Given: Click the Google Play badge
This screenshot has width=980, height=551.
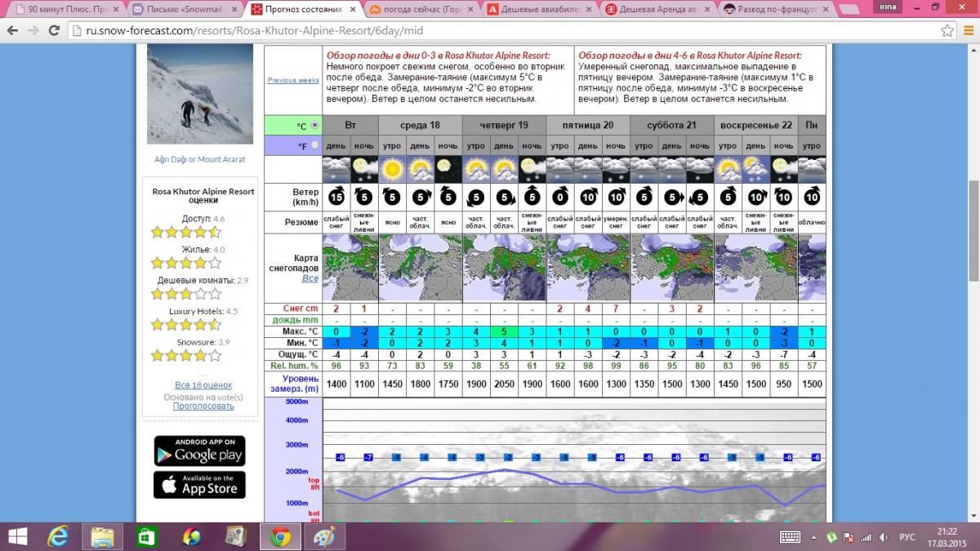Looking at the screenshot, I should point(199,451).
